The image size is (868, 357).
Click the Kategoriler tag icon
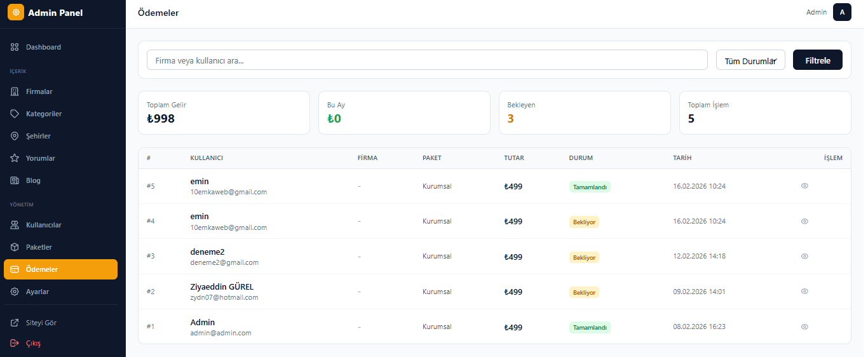coord(15,114)
